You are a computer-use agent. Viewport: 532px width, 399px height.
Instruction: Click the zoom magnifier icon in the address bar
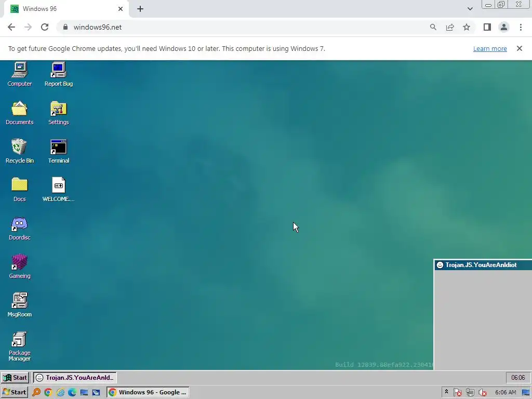[x=433, y=27]
